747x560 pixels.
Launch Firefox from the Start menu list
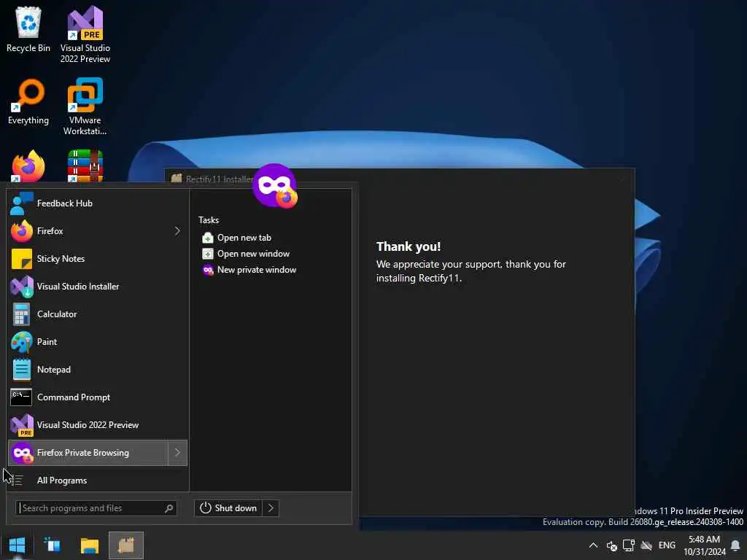(88, 231)
